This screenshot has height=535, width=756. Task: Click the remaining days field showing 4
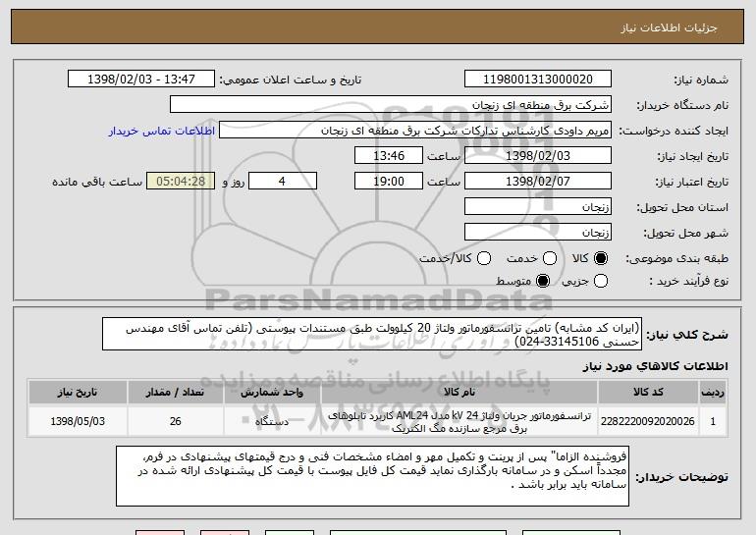coord(283,182)
